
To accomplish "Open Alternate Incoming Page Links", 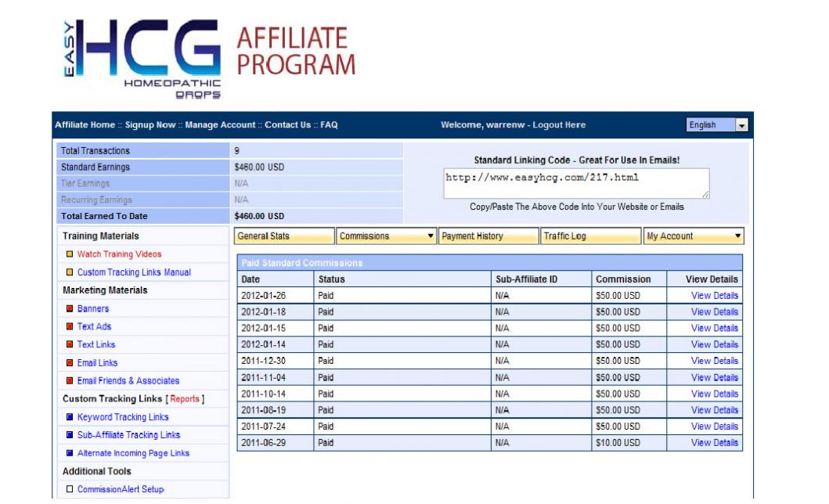I will click(x=133, y=453).
